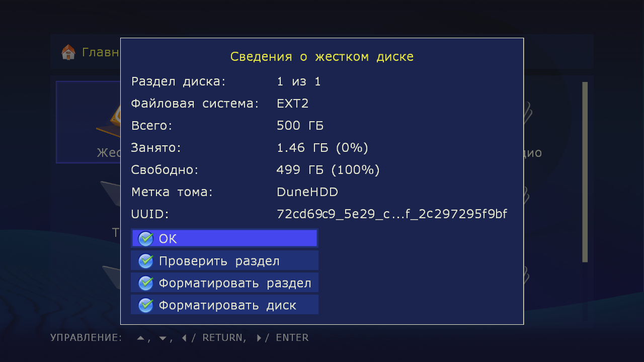Click the truncated UUID value
644x362 pixels.
tap(391, 214)
